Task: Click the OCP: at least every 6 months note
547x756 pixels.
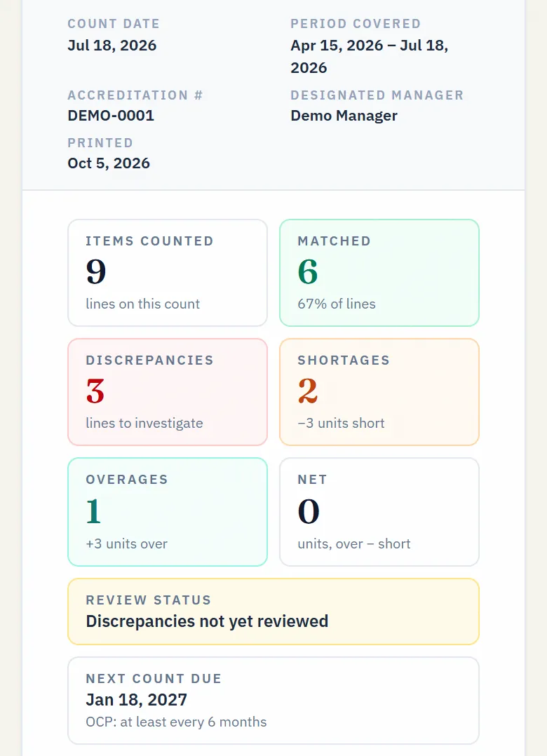Action: click(x=176, y=722)
